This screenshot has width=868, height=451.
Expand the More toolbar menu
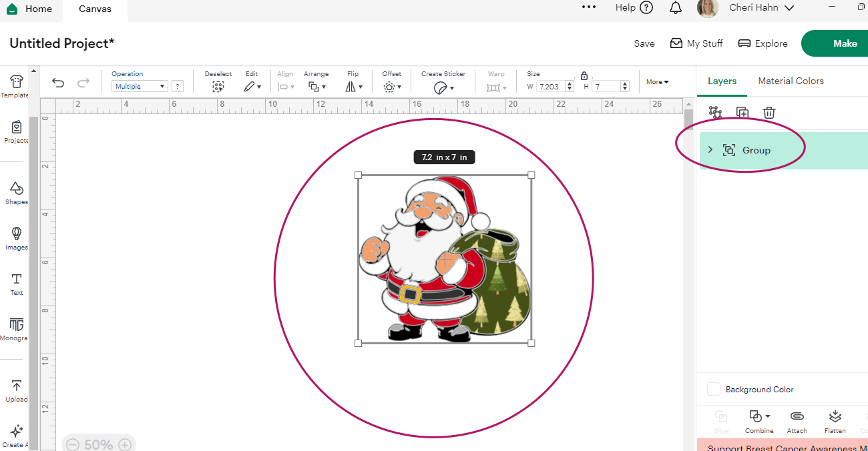pos(657,82)
